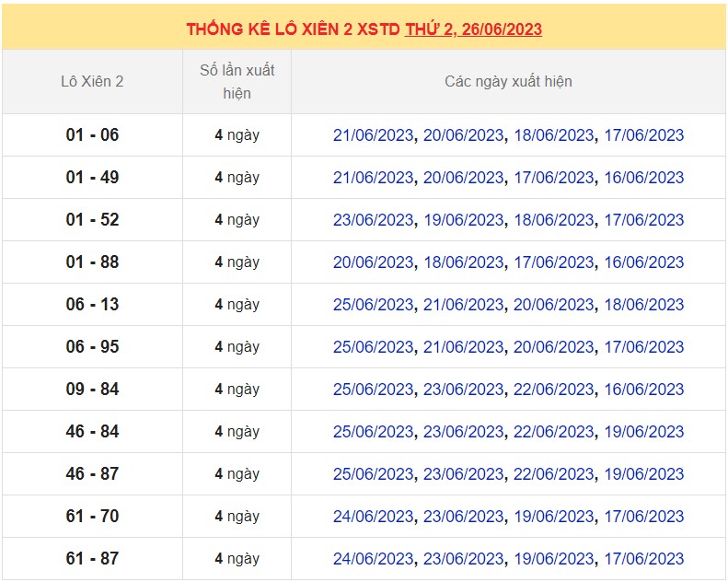Viewport: 728px width, 582px height.
Task: Click the '61 - 87' pair cell
Action: point(92,559)
